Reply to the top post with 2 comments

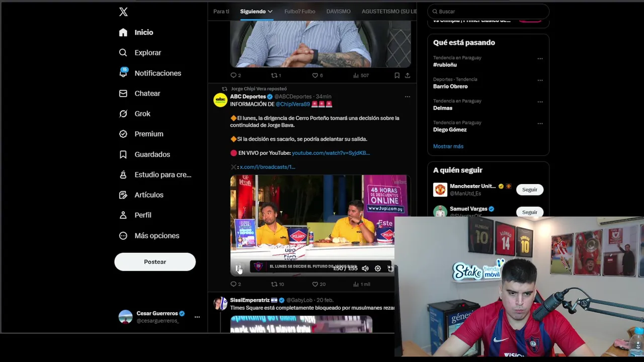(235, 75)
